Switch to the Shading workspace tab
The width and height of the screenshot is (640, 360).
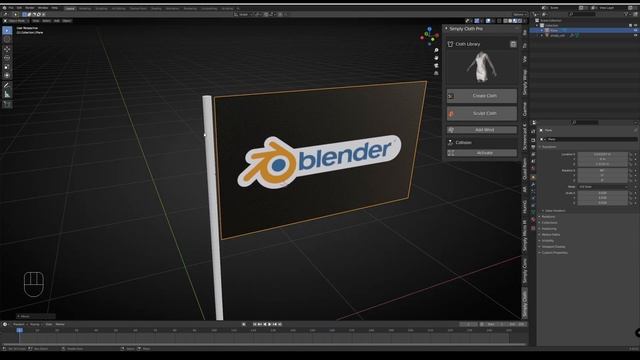[x=156, y=8]
